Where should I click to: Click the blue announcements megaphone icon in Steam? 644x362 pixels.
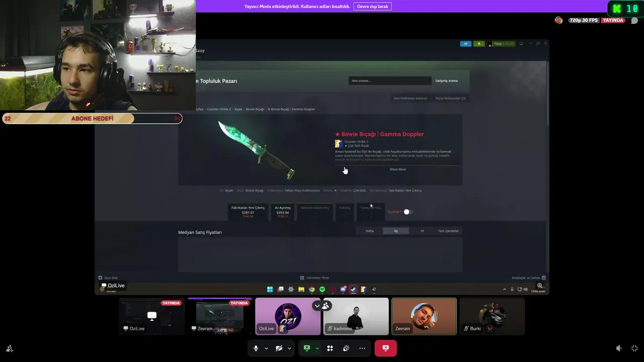[x=465, y=44]
